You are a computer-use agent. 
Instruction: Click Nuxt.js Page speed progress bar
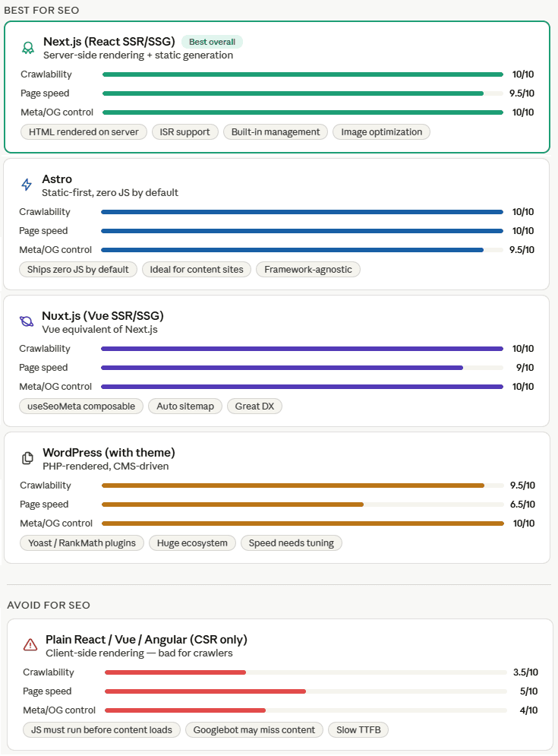click(x=302, y=368)
